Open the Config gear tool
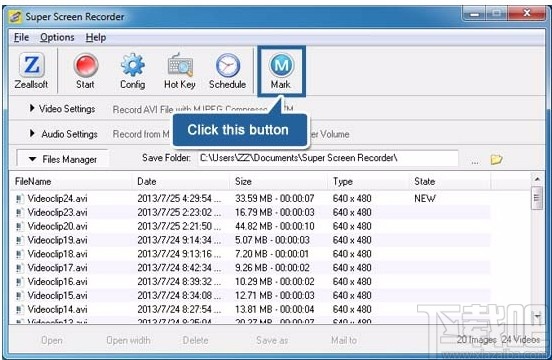This screenshot has height=360, width=552. 133,71
